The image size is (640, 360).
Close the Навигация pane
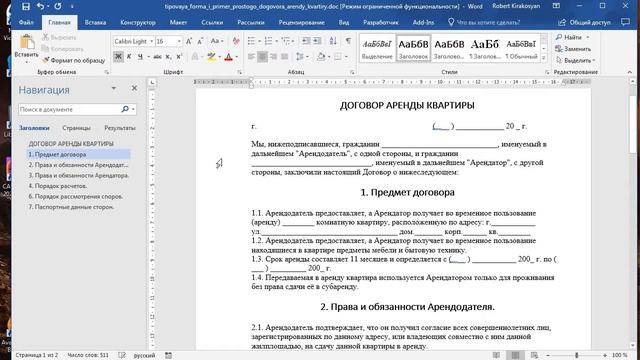point(134,88)
